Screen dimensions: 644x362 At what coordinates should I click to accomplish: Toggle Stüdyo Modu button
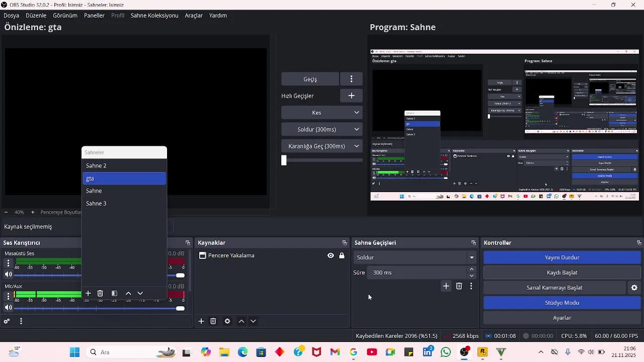562,303
